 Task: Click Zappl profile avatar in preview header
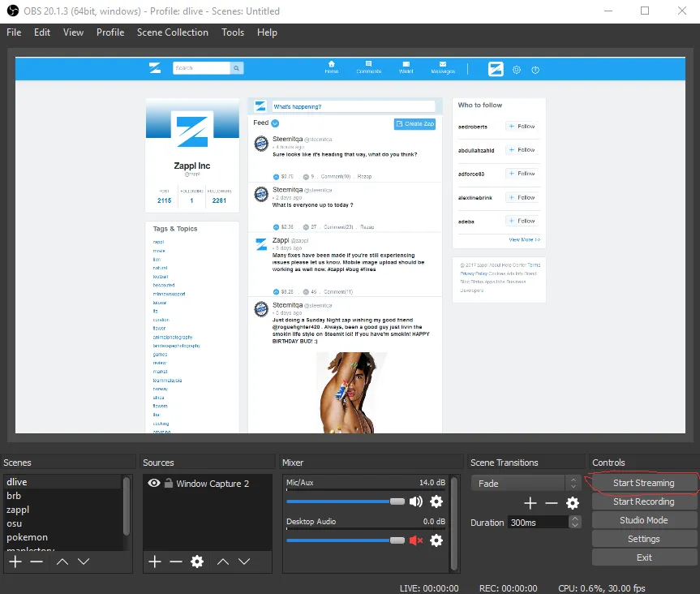[x=496, y=69]
